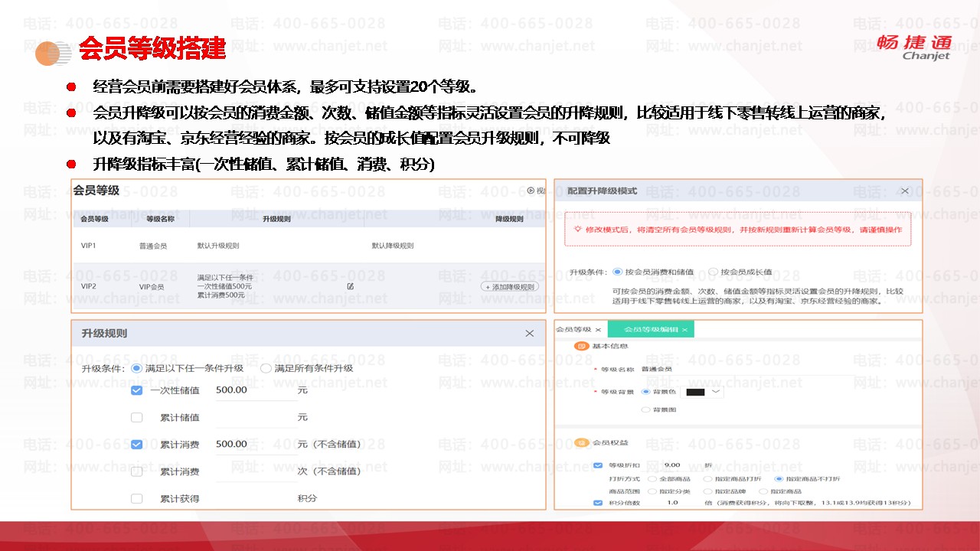Click the 等级折扣 value field 9.00
Viewport: 980px width, 551px height.
(x=674, y=465)
